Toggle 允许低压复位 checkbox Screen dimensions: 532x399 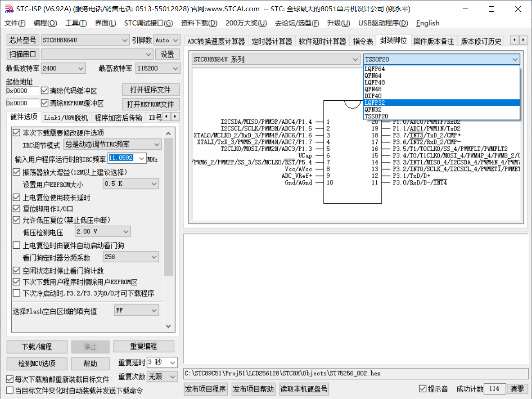tap(16, 220)
